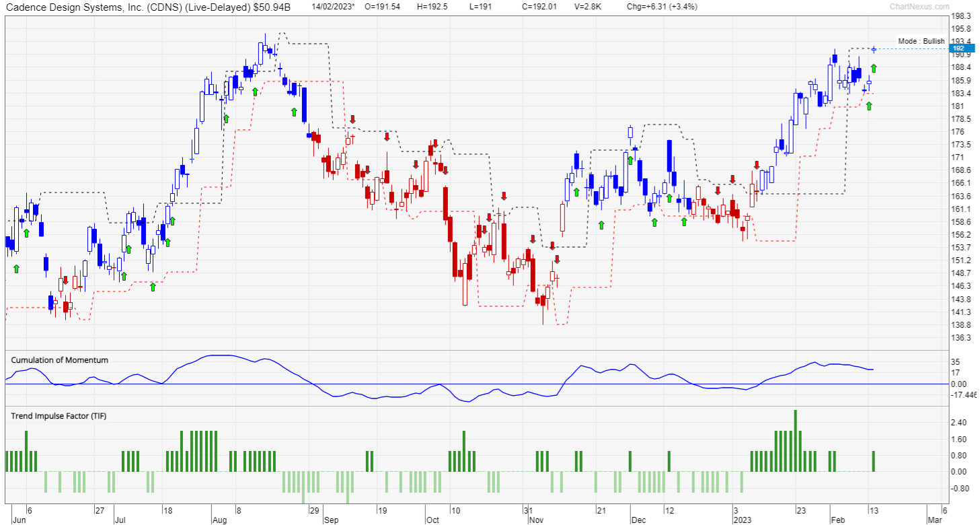Click the 2023 year label on time axis
The image size is (980, 525).
pyautogui.click(x=742, y=520)
